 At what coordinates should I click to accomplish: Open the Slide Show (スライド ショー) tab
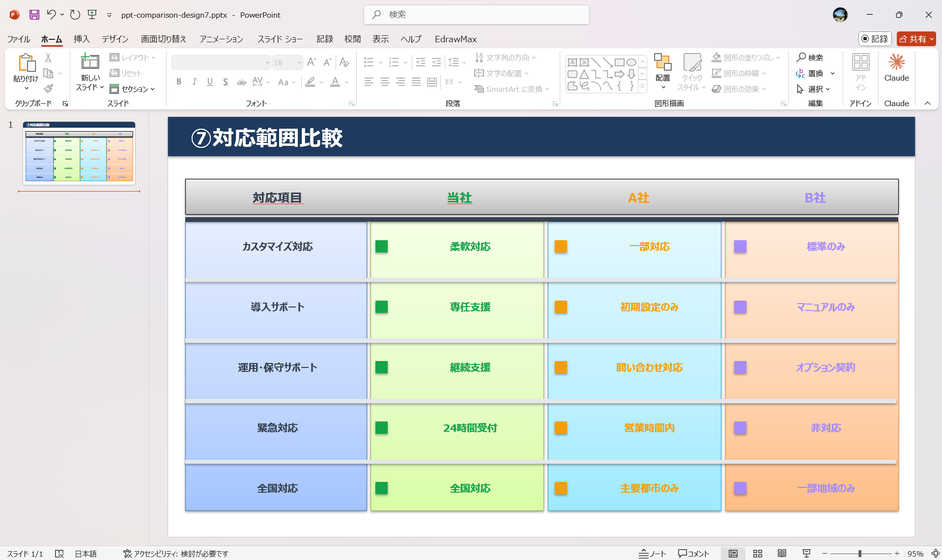point(280,39)
